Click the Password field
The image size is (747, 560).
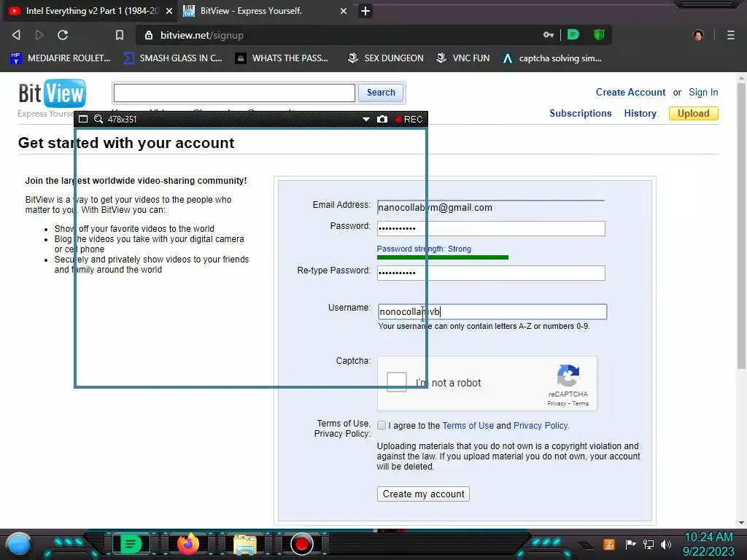pos(491,228)
